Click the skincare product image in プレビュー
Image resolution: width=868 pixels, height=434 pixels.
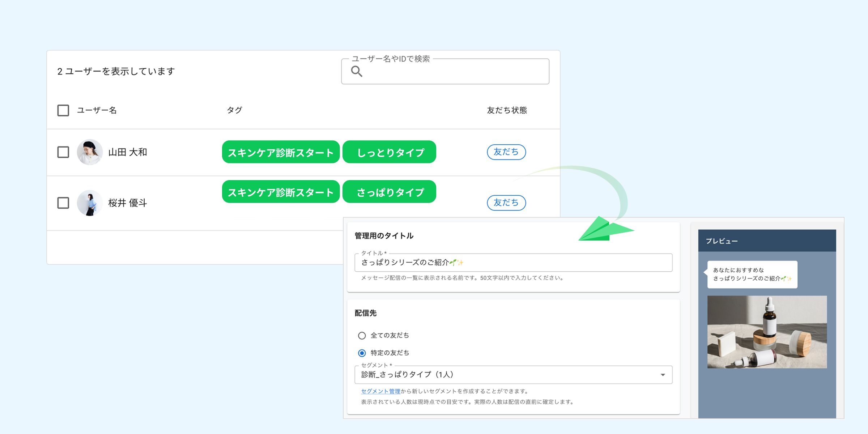pyautogui.click(x=767, y=331)
